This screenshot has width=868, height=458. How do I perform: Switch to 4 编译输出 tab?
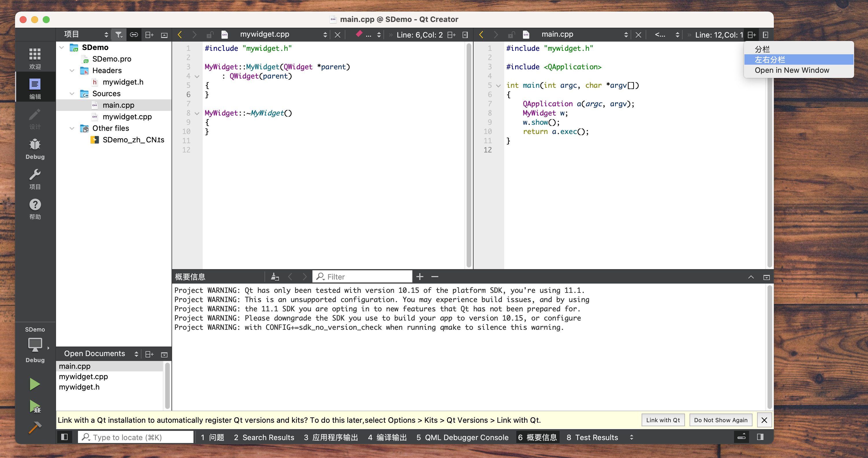(x=387, y=437)
